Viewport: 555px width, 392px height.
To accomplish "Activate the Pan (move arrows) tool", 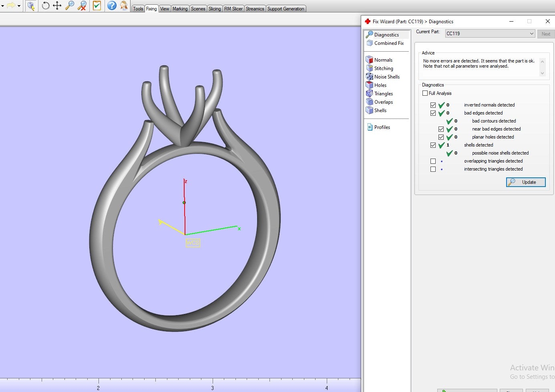I will tap(57, 6).
